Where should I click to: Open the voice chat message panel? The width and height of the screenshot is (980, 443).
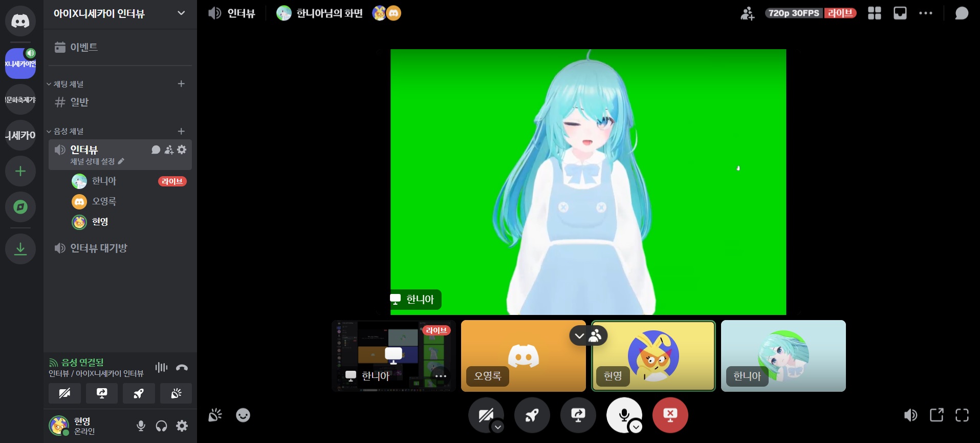(x=962, y=13)
